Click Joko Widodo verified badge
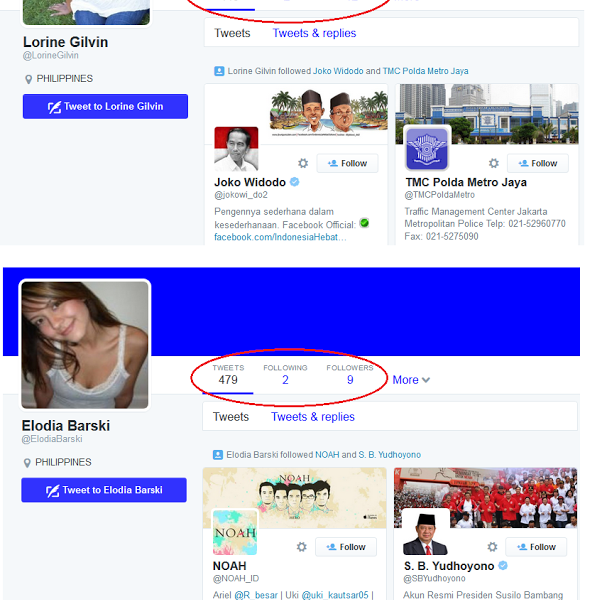 [294, 182]
